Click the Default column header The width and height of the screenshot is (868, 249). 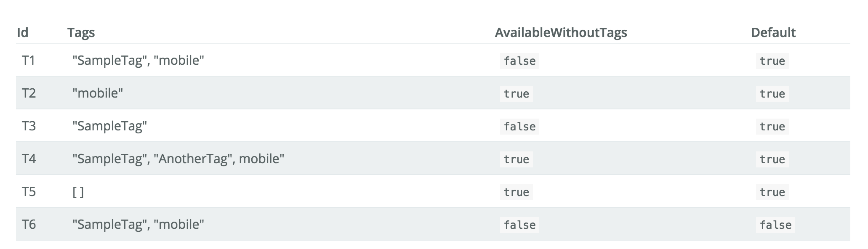point(773,32)
